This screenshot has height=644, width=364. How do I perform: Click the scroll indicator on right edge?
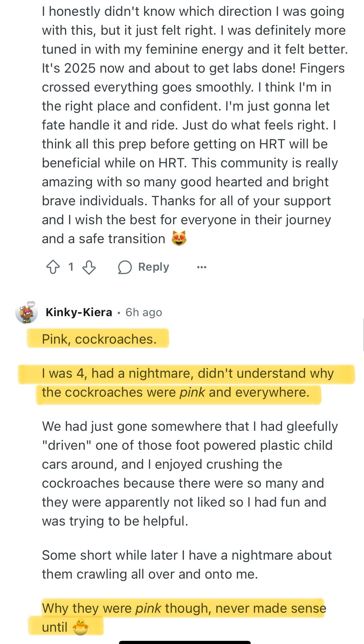(363, 335)
